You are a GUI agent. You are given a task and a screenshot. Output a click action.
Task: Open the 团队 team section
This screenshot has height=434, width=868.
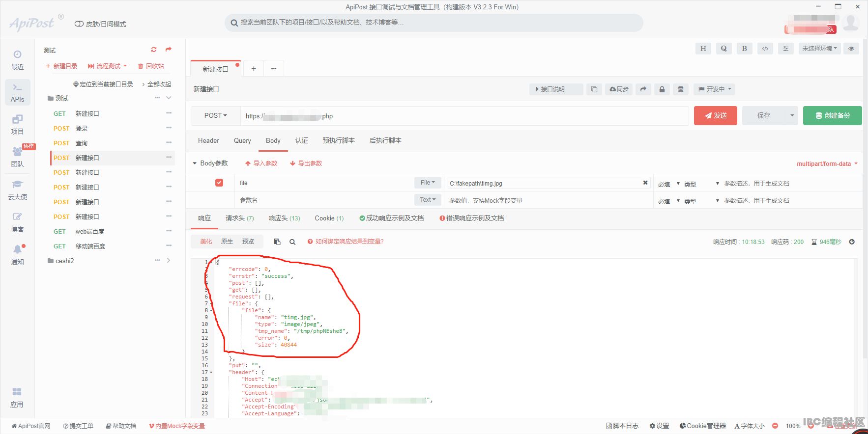[18, 157]
